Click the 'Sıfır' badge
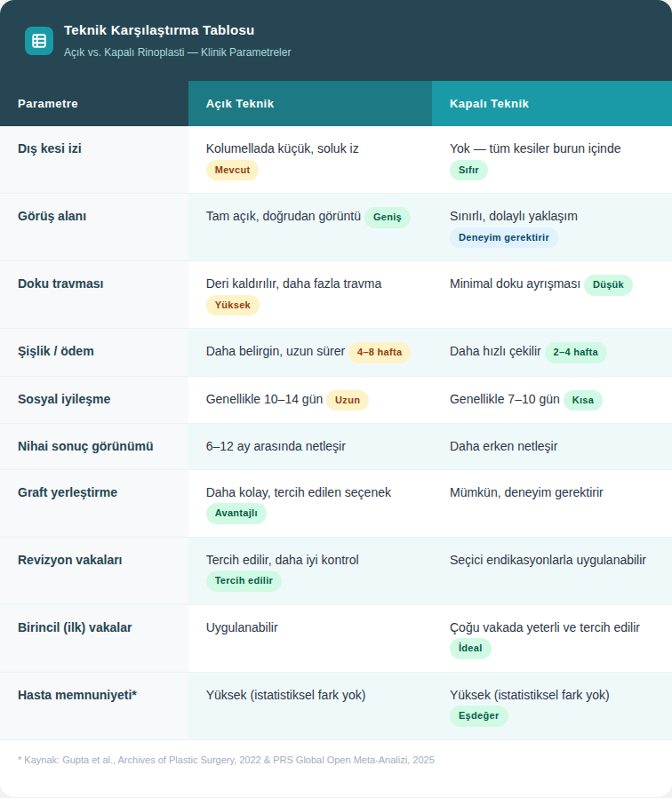 coord(468,171)
